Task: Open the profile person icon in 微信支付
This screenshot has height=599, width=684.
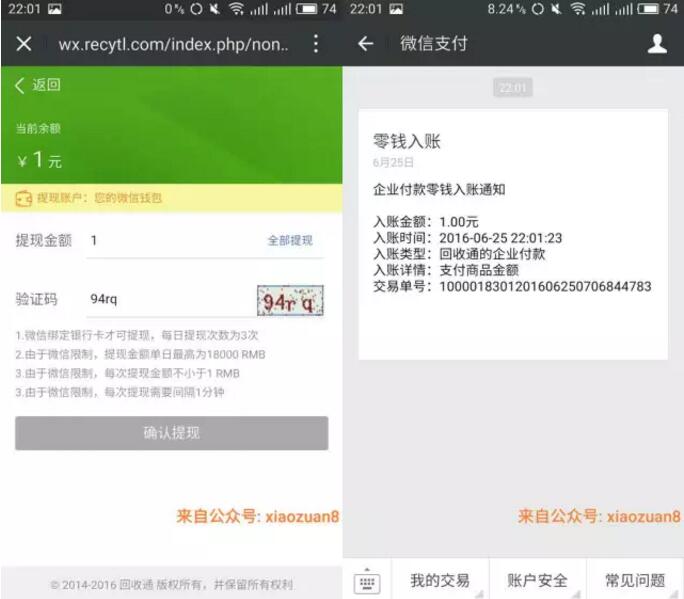Action: (x=657, y=44)
